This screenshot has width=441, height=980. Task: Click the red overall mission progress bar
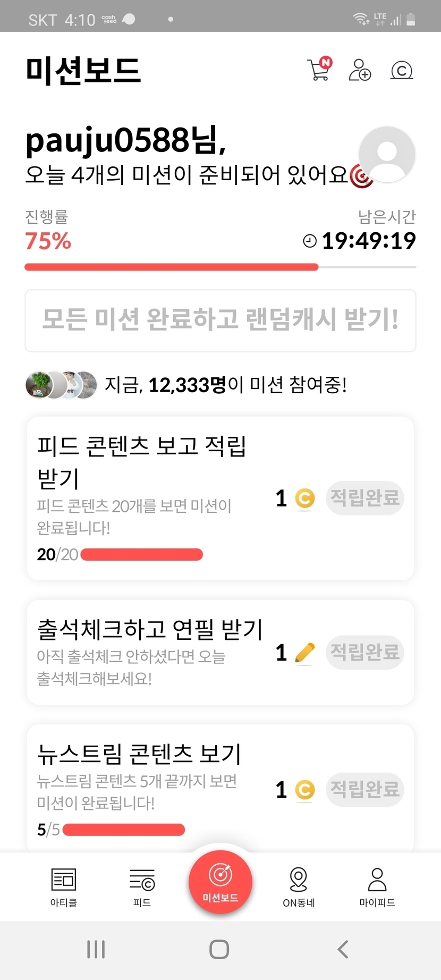tap(171, 267)
